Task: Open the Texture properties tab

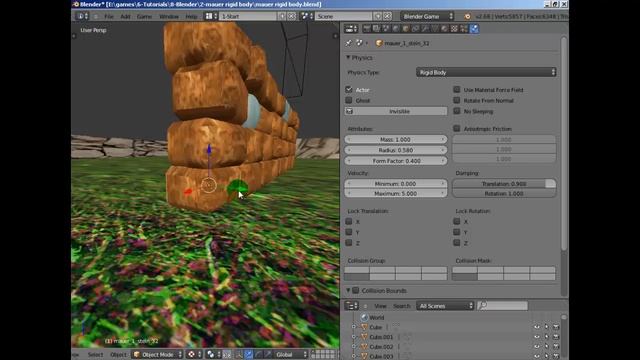Action: pos(454,29)
